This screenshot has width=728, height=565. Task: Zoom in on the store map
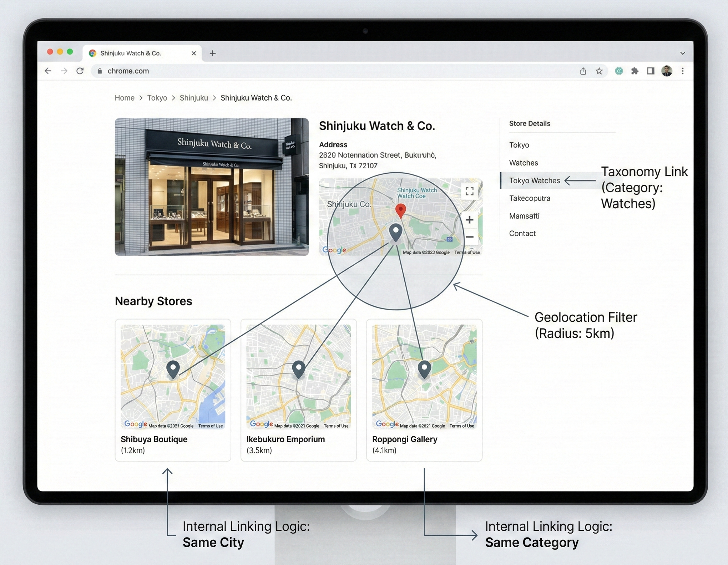(469, 220)
